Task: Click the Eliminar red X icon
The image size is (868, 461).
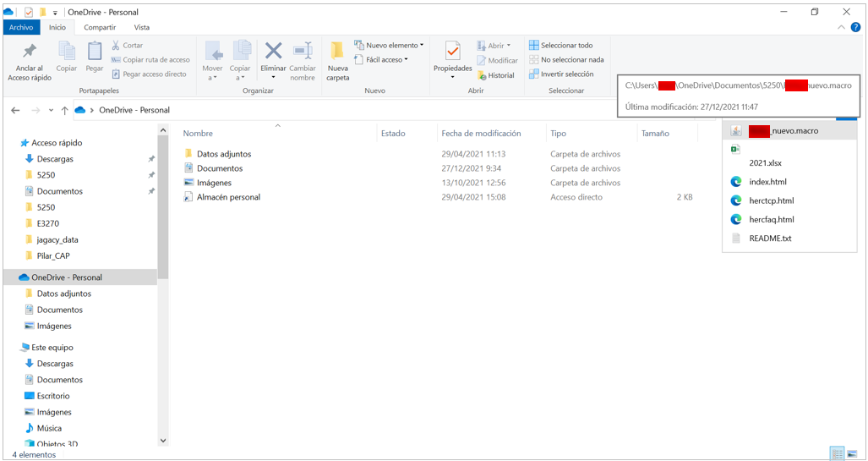Action: [x=273, y=52]
